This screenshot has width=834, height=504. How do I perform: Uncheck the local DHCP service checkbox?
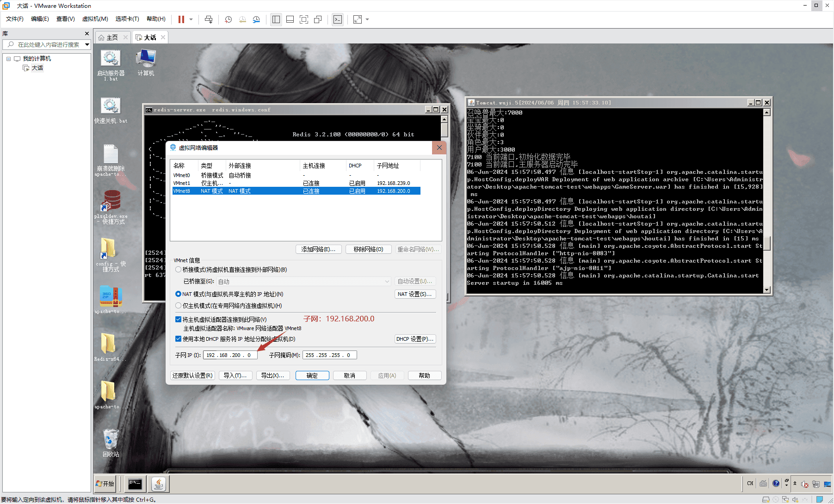(179, 339)
